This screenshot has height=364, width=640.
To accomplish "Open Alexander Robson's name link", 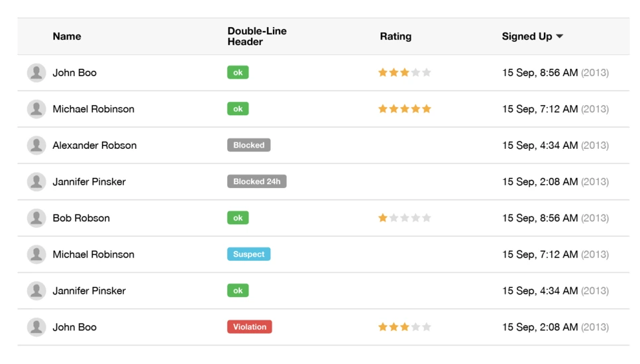I will (95, 146).
